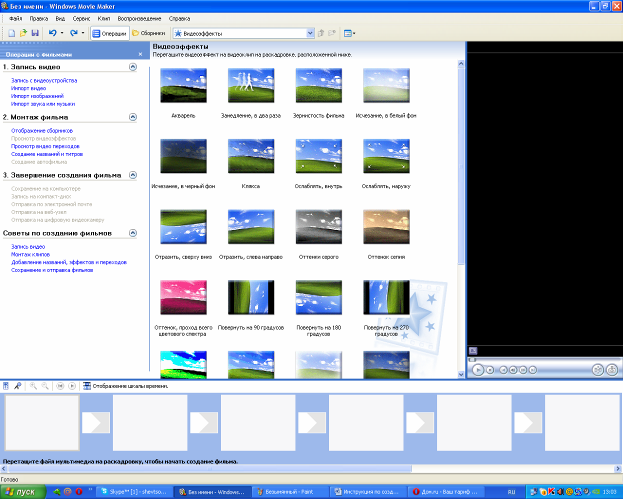Click the New Project icon in toolbar
Image resolution: width=623 pixels, height=499 pixels.
click(x=12, y=33)
